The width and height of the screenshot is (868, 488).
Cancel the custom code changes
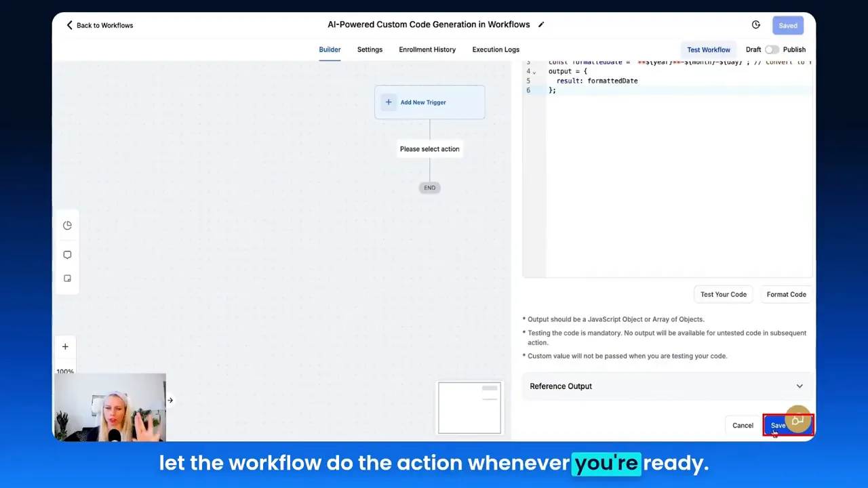pos(743,426)
